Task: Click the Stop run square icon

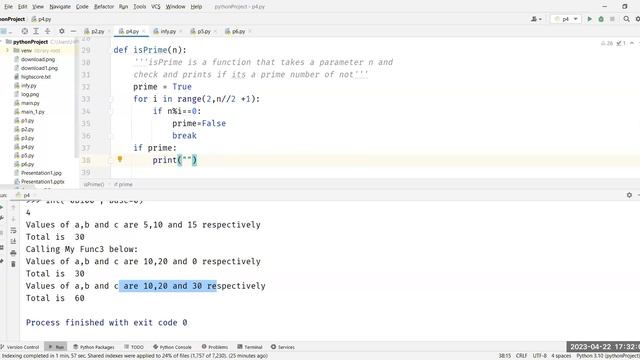Action: point(612,19)
